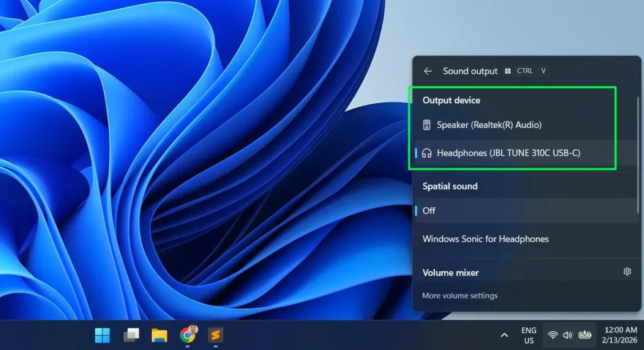644x350 pixels.
Task: Click the speaker volume tray icon
Action: [x=568, y=335]
